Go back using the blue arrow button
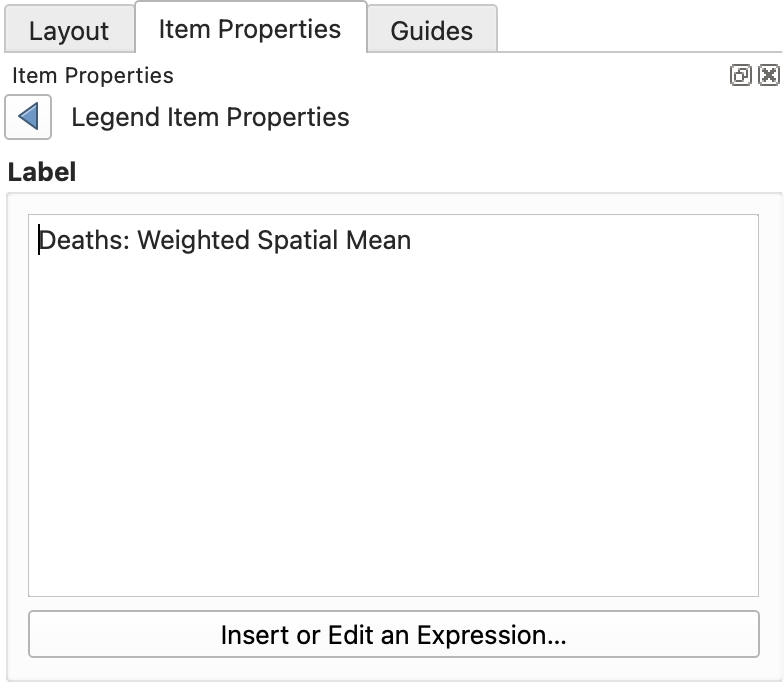The height and width of the screenshot is (692, 784). pos(28,117)
